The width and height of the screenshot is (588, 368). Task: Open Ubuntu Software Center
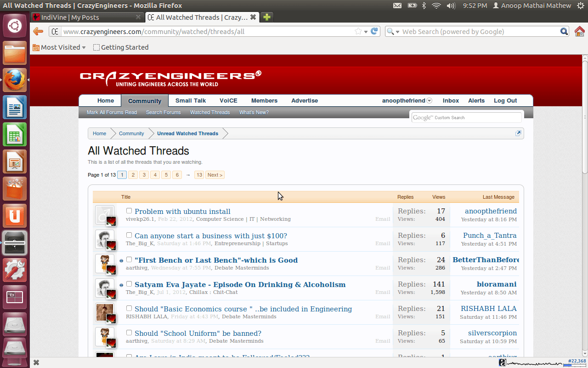point(15,189)
